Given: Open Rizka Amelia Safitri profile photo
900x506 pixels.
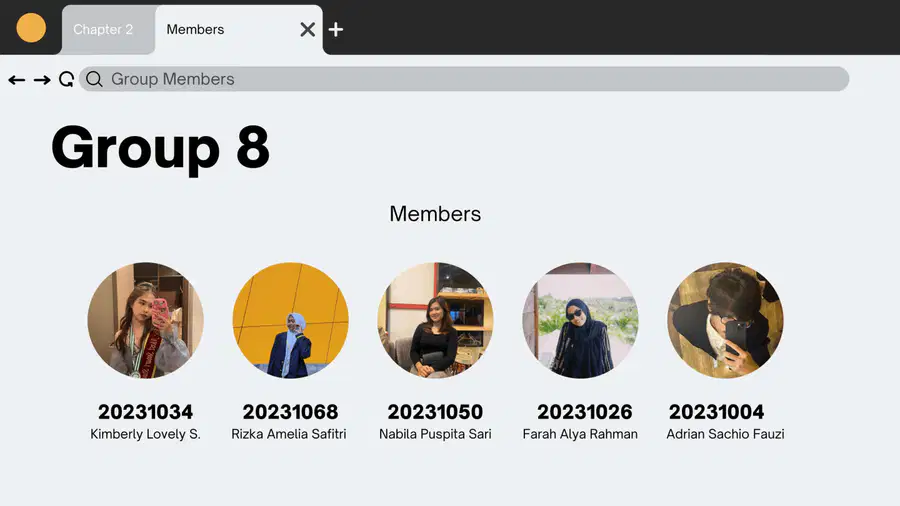Looking at the screenshot, I should coord(290,320).
